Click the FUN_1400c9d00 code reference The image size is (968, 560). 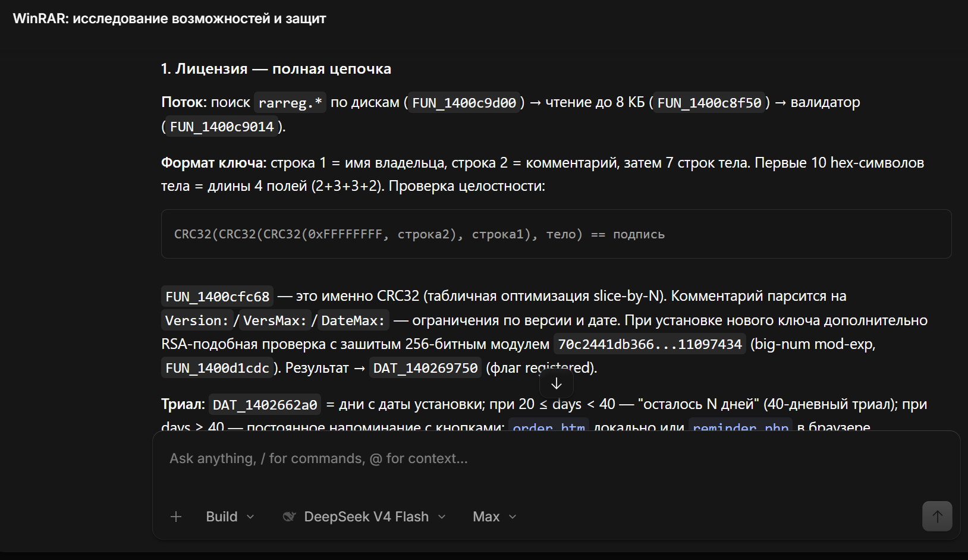tap(464, 103)
